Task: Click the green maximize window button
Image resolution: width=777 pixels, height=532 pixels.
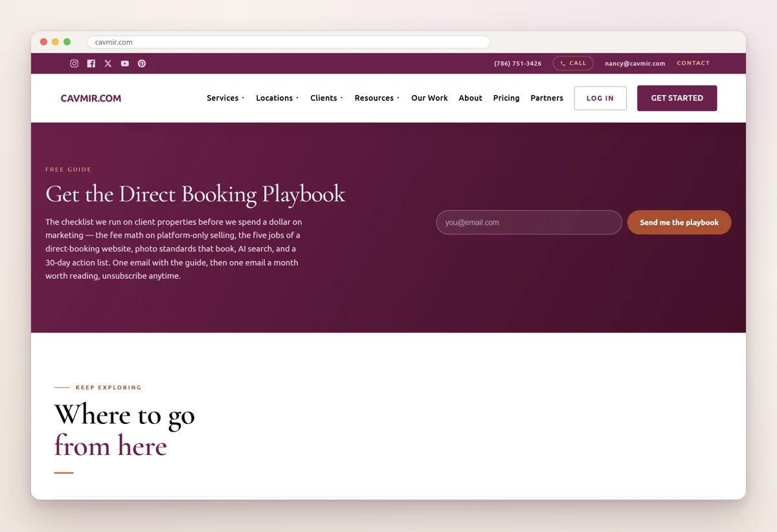Action: click(67, 42)
